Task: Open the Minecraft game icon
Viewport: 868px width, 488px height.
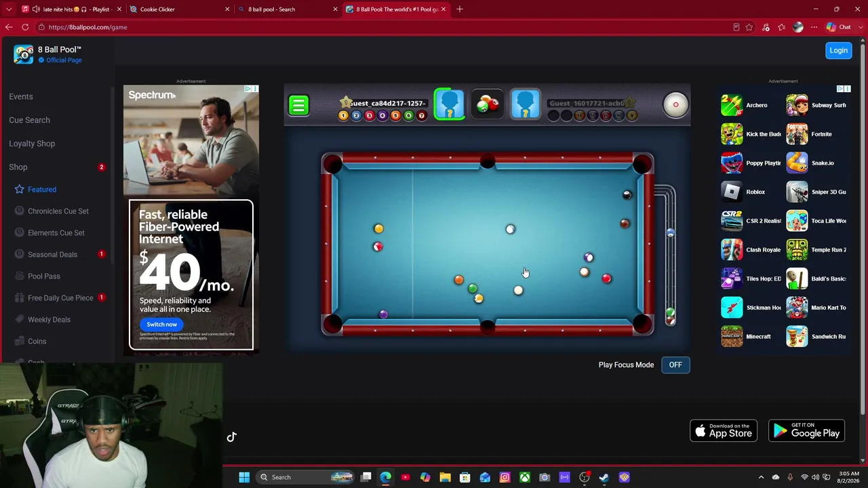Action: pyautogui.click(x=732, y=336)
